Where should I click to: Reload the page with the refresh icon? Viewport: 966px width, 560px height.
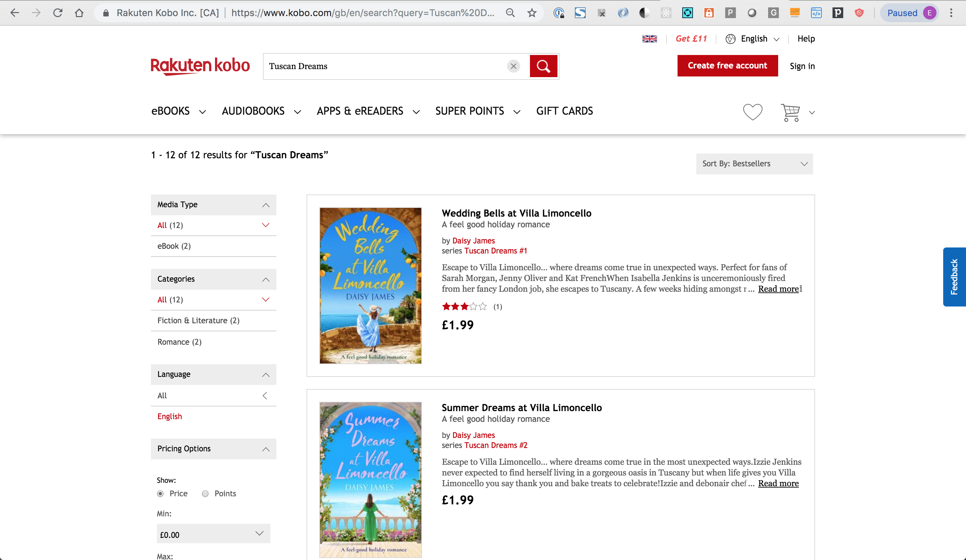[x=57, y=13]
